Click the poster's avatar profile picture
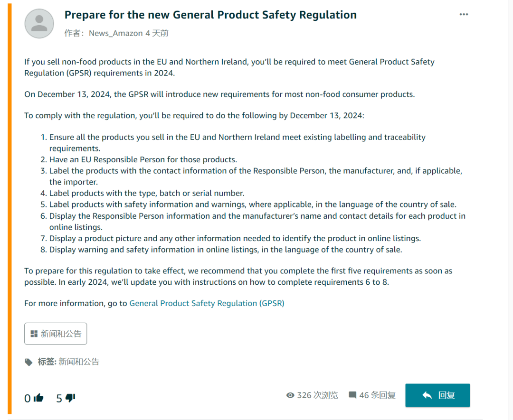 click(39, 23)
